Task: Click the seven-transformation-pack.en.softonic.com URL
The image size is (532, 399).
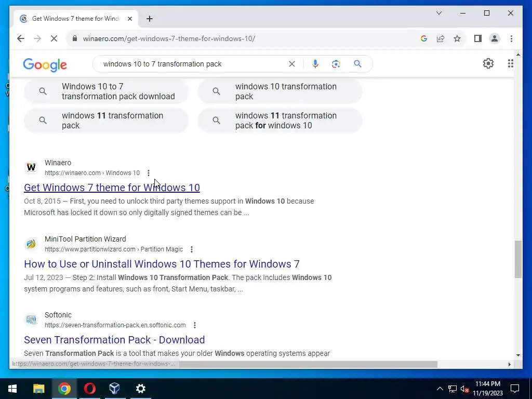Action: 115,325
